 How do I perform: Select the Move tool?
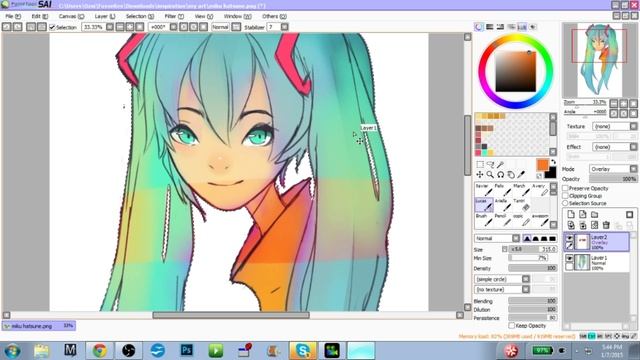click(480, 175)
